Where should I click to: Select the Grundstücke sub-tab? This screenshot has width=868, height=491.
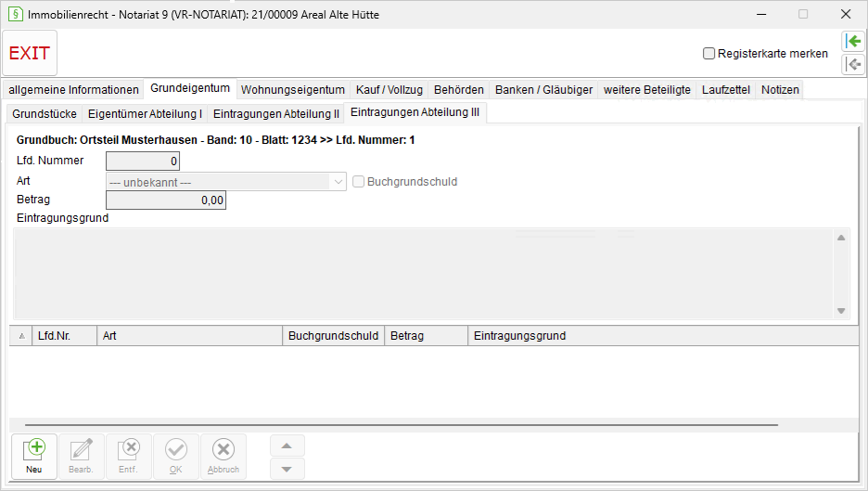(45, 113)
